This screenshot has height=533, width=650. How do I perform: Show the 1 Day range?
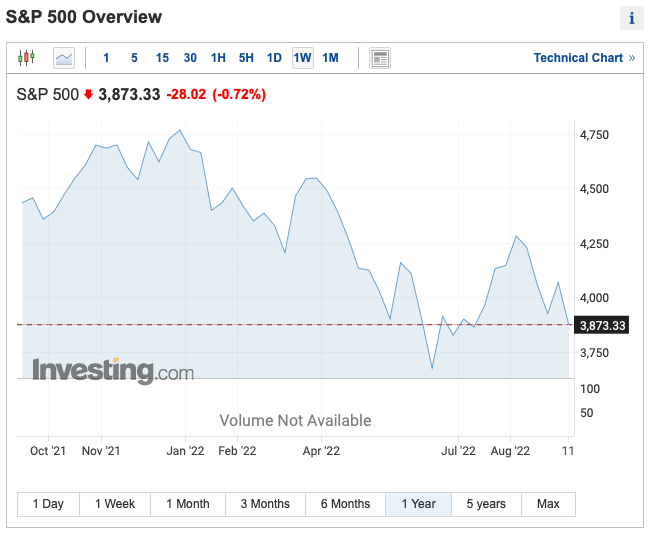click(x=48, y=504)
